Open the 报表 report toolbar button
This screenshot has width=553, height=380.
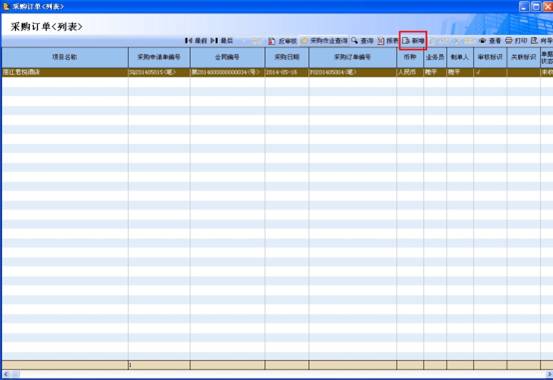tap(387, 41)
